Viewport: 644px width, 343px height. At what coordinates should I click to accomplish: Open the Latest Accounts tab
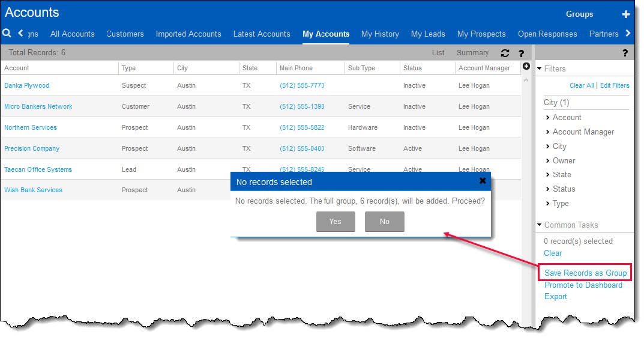click(x=262, y=34)
